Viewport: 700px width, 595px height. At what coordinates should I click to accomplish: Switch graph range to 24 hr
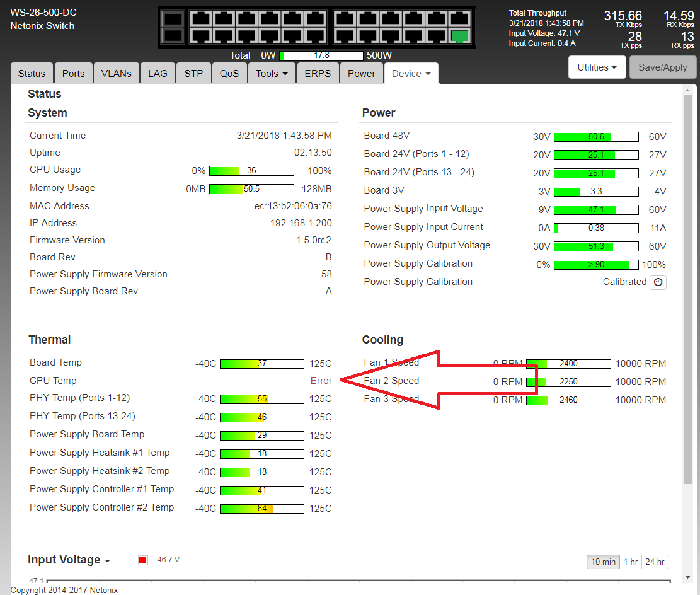pos(655,562)
